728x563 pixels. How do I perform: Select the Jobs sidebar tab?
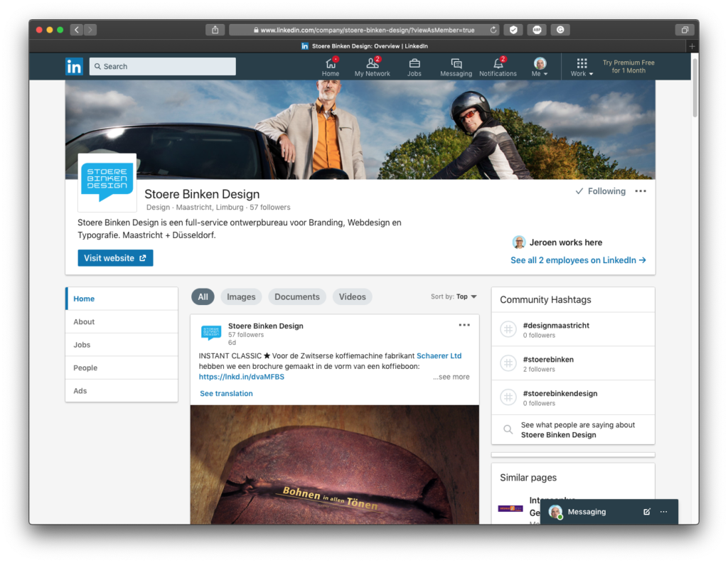122,345
